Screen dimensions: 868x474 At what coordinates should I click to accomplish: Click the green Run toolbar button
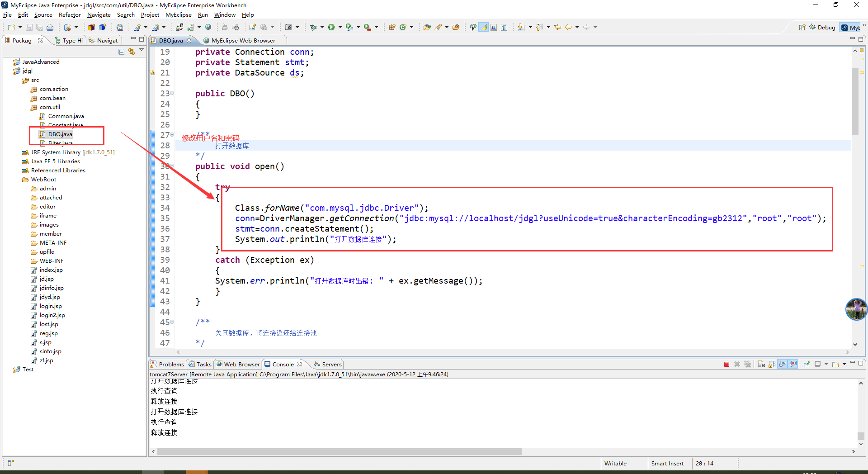click(331, 27)
